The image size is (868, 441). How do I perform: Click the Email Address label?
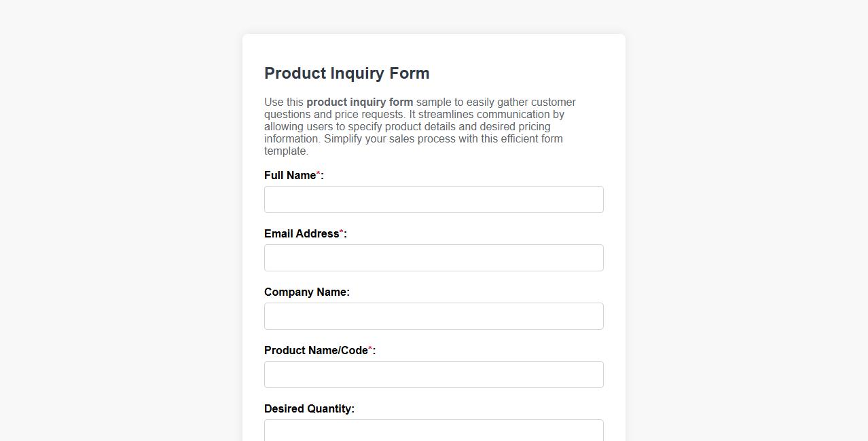(301, 233)
